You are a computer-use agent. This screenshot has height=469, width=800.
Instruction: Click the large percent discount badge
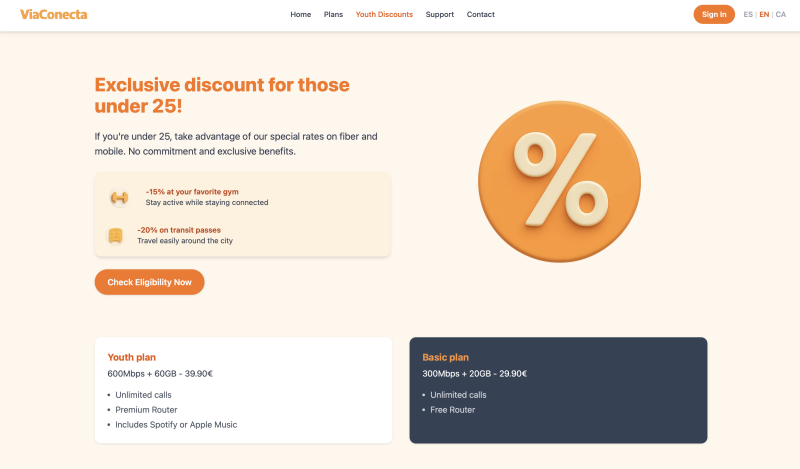(559, 181)
